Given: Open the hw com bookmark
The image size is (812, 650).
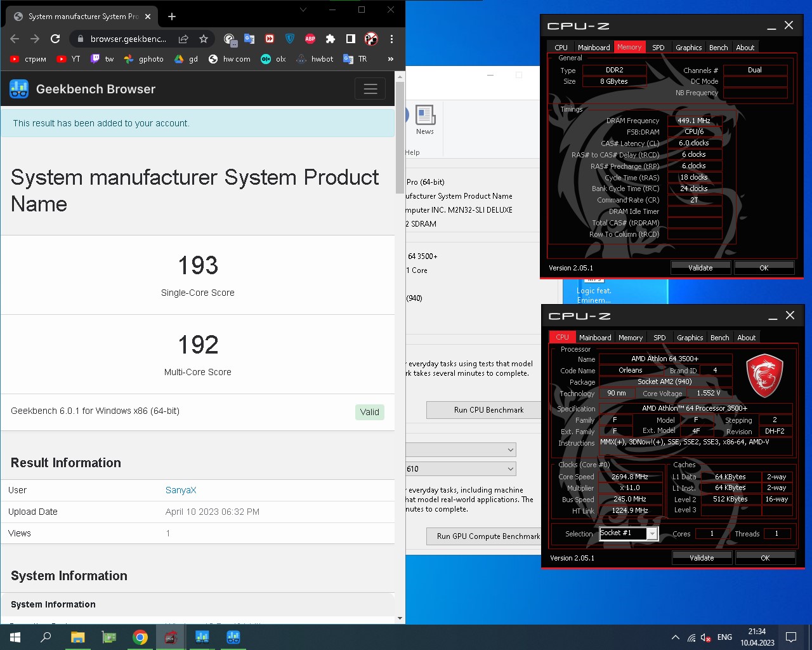Looking at the screenshot, I should point(229,59).
